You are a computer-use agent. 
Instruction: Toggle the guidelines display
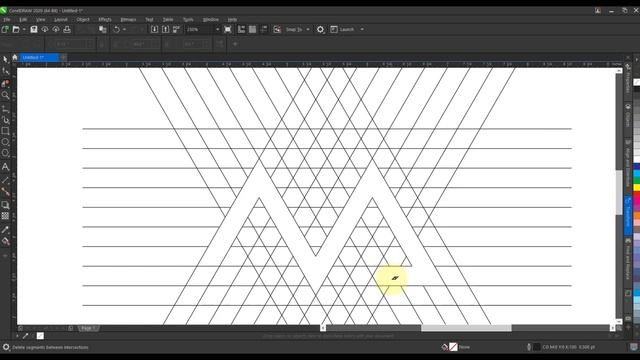[x=264, y=29]
